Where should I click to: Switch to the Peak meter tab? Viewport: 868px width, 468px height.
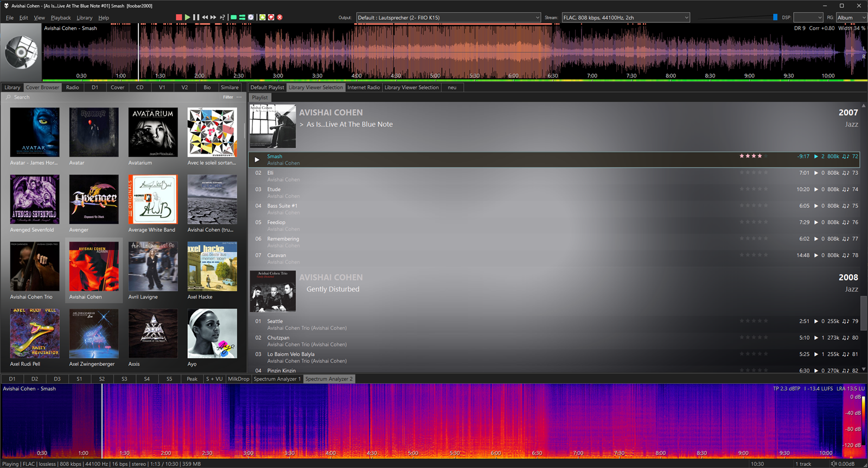[192, 379]
